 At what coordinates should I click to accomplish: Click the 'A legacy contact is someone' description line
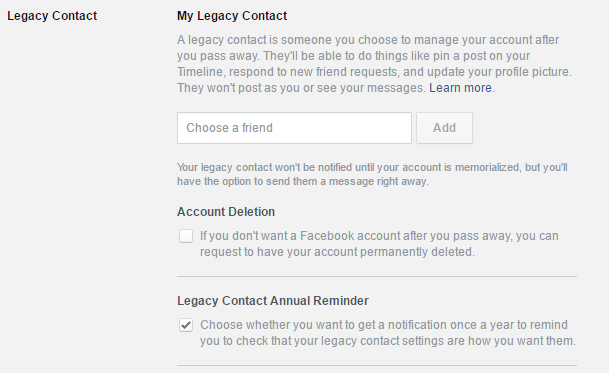(368, 40)
